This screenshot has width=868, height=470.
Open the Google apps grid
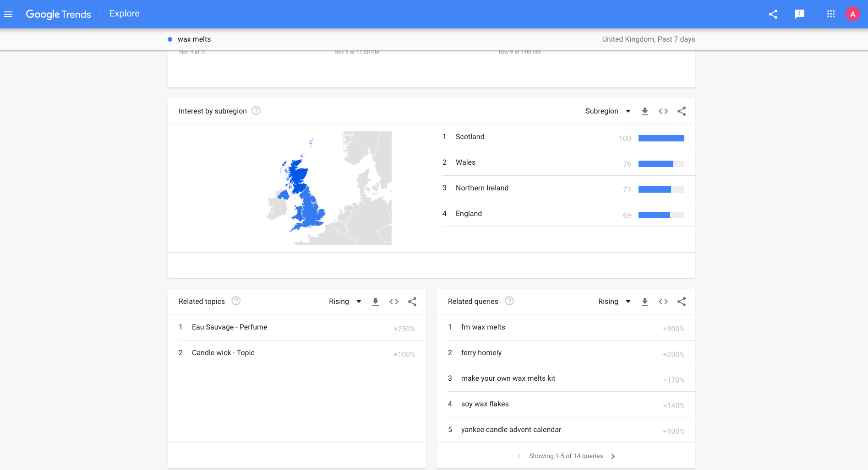[x=830, y=14]
